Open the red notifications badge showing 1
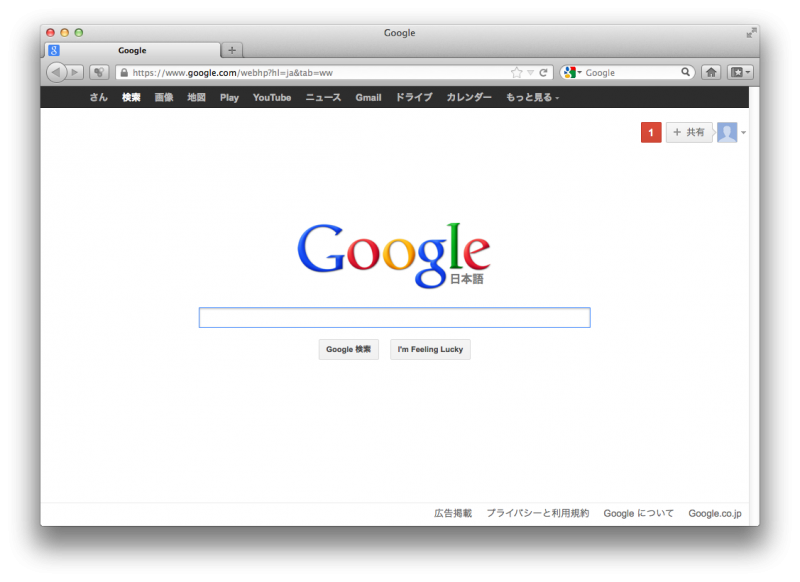800x582 pixels. pos(651,132)
